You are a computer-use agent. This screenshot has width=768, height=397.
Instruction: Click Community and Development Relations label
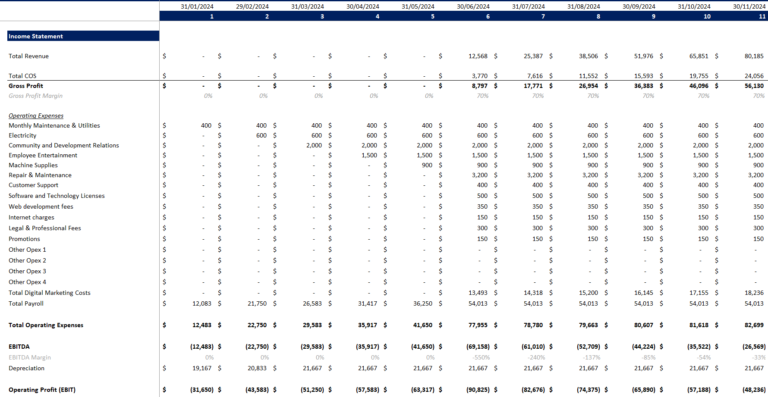click(64, 145)
